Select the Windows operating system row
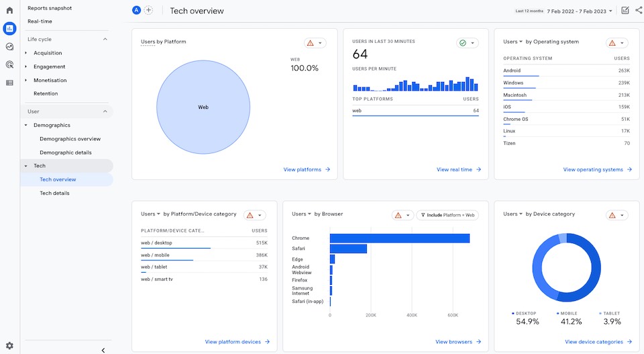The height and width of the screenshot is (354, 644). pos(566,83)
